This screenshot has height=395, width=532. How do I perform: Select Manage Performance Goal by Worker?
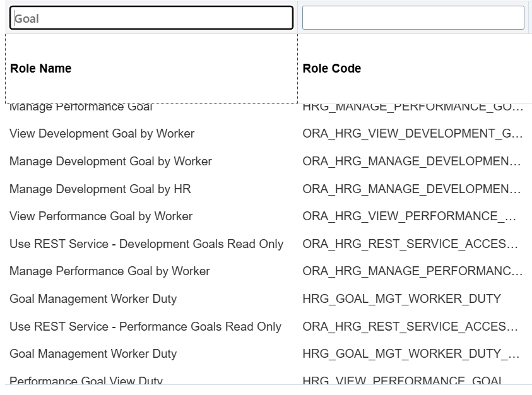(x=110, y=271)
